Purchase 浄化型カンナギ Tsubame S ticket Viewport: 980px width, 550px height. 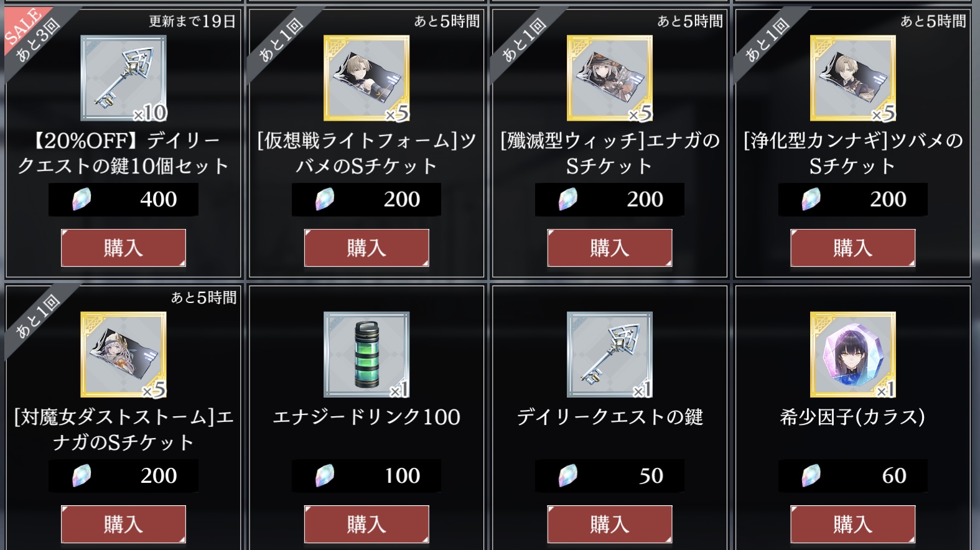point(852,248)
